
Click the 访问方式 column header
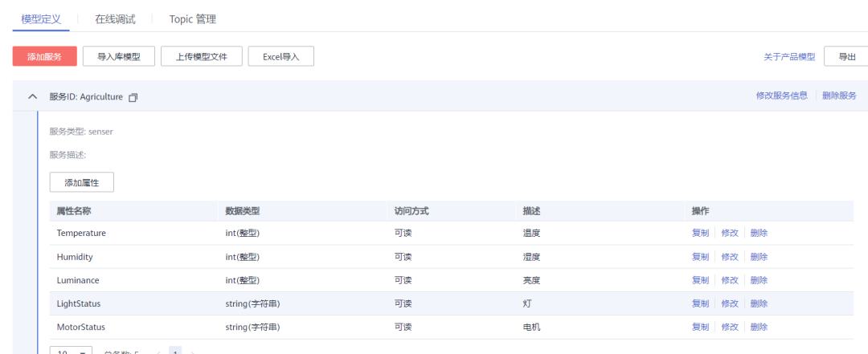(x=411, y=211)
